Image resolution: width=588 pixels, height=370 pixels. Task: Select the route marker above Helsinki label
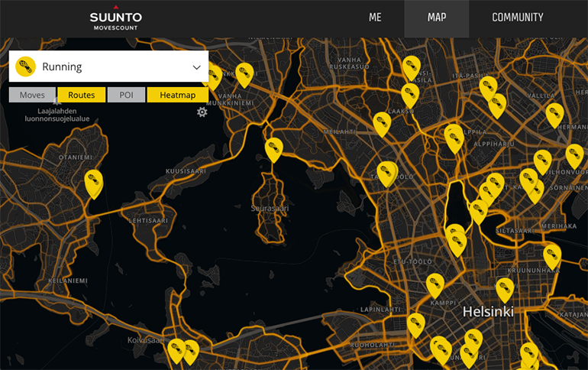505,289
